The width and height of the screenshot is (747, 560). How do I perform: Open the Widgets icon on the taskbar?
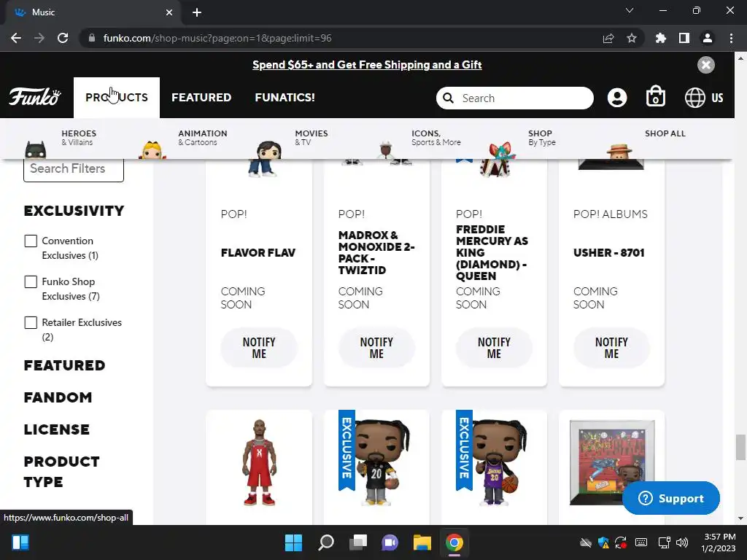[x=20, y=542]
